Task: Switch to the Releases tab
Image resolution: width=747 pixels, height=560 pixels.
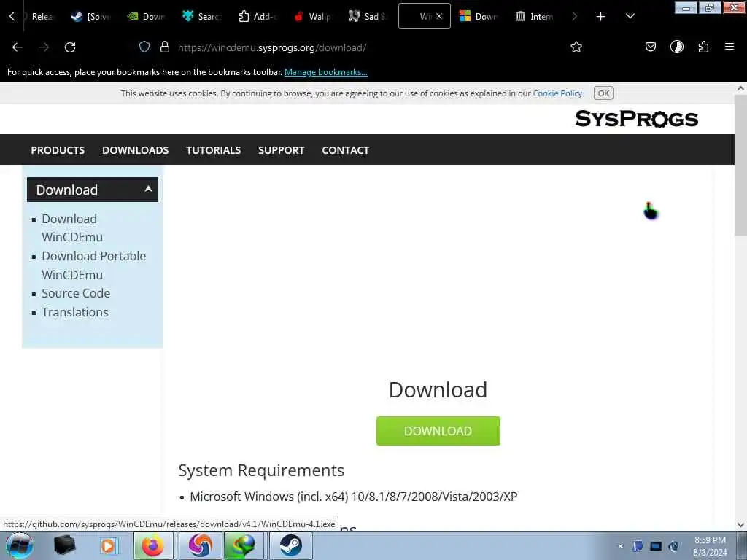Action: (42, 16)
